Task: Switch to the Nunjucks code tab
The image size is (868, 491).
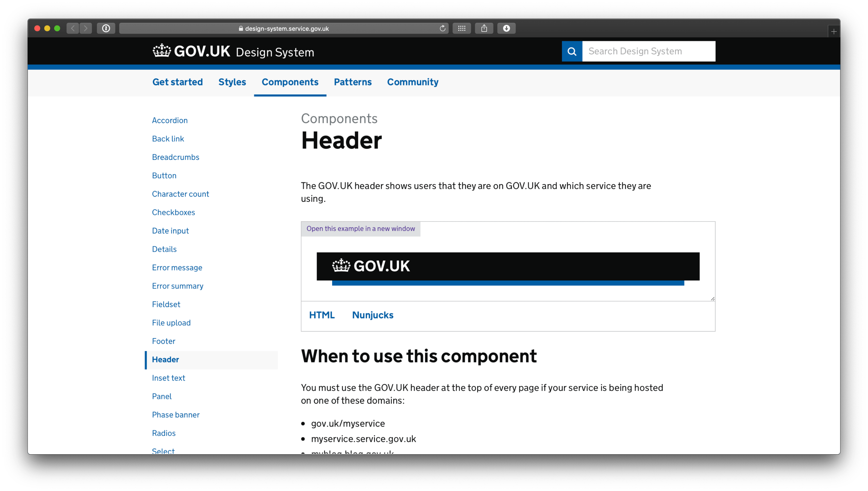Action: tap(372, 315)
